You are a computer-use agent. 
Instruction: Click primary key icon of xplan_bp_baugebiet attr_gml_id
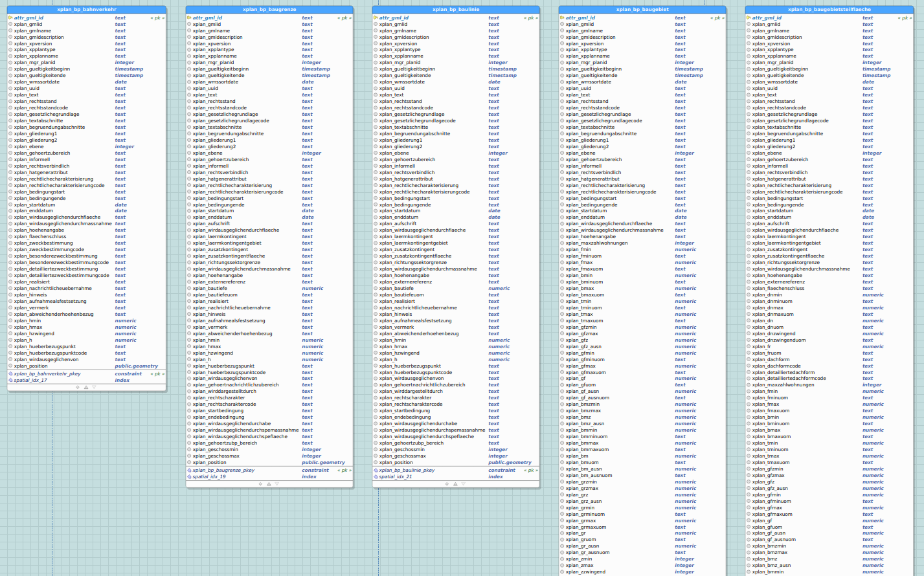click(x=562, y=18)
